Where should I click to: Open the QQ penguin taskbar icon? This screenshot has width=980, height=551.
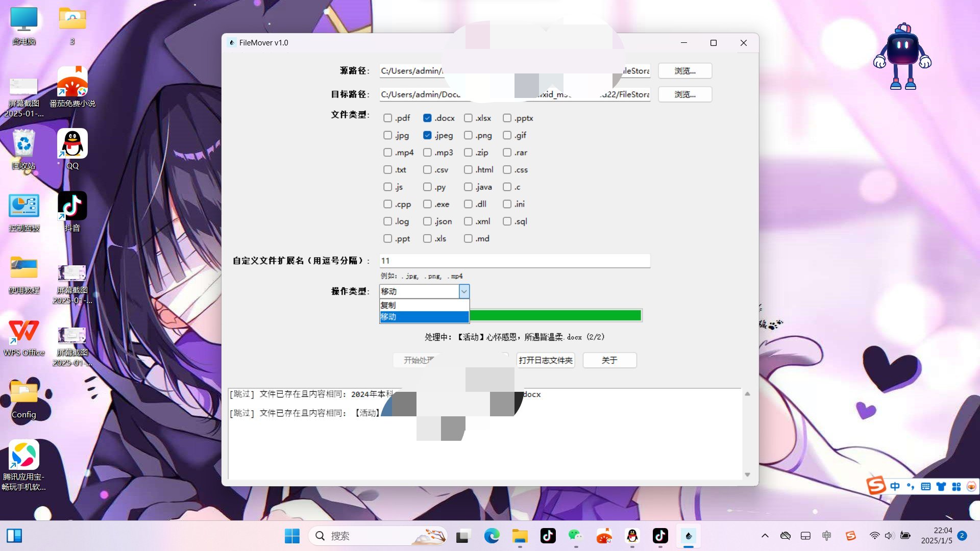(632, 536)
